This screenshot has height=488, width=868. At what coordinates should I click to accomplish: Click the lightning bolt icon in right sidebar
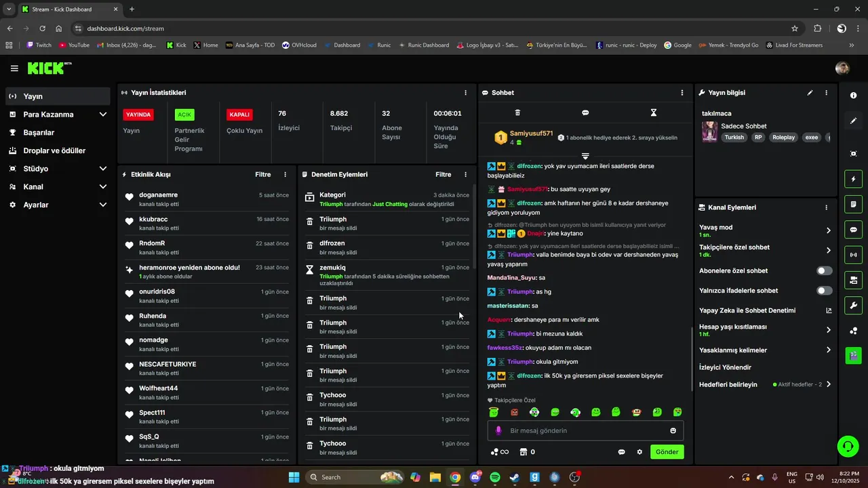tap(853, 179)
